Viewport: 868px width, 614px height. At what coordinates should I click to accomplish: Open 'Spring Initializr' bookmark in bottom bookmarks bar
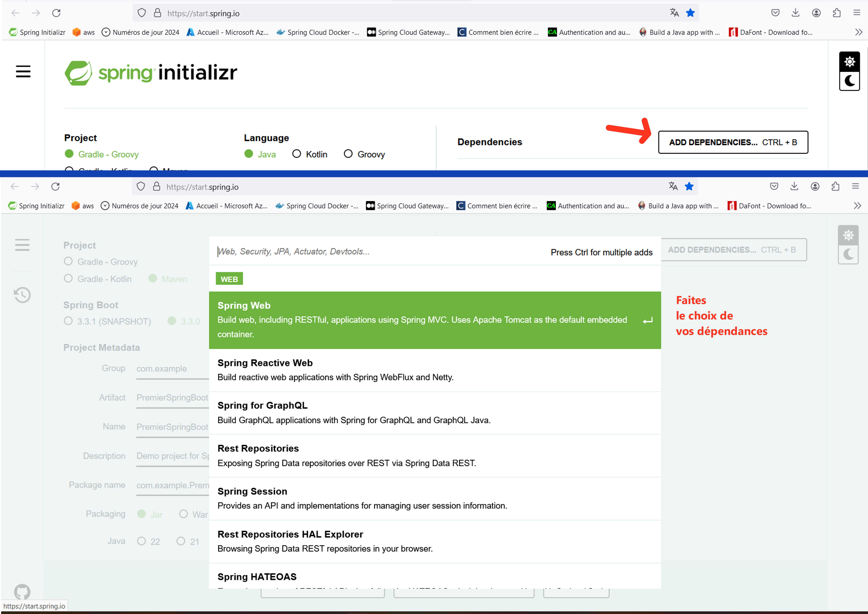36,206
